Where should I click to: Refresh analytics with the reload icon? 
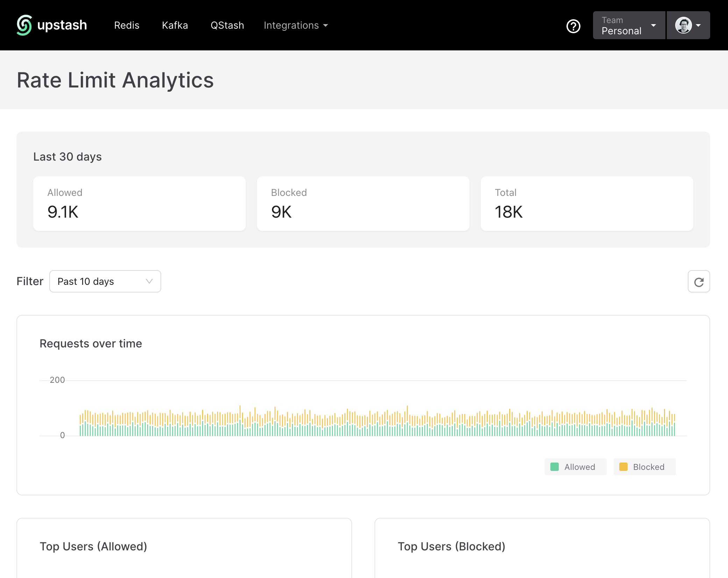[x=699, y=281]
